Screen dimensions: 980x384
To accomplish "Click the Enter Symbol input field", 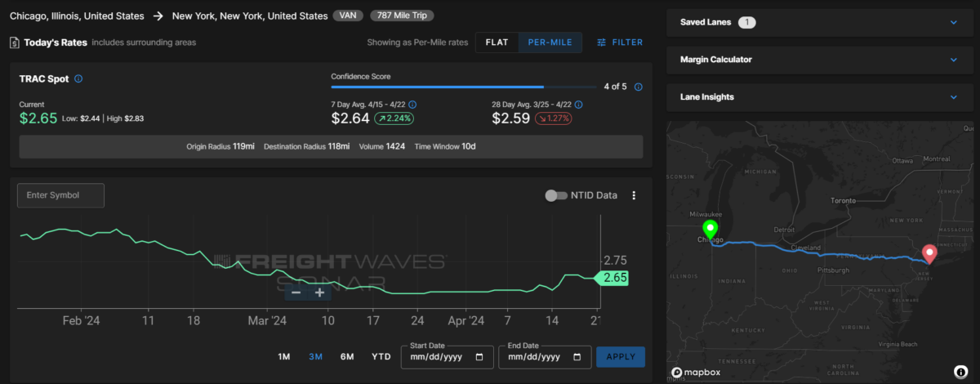I will pos(61,195).
